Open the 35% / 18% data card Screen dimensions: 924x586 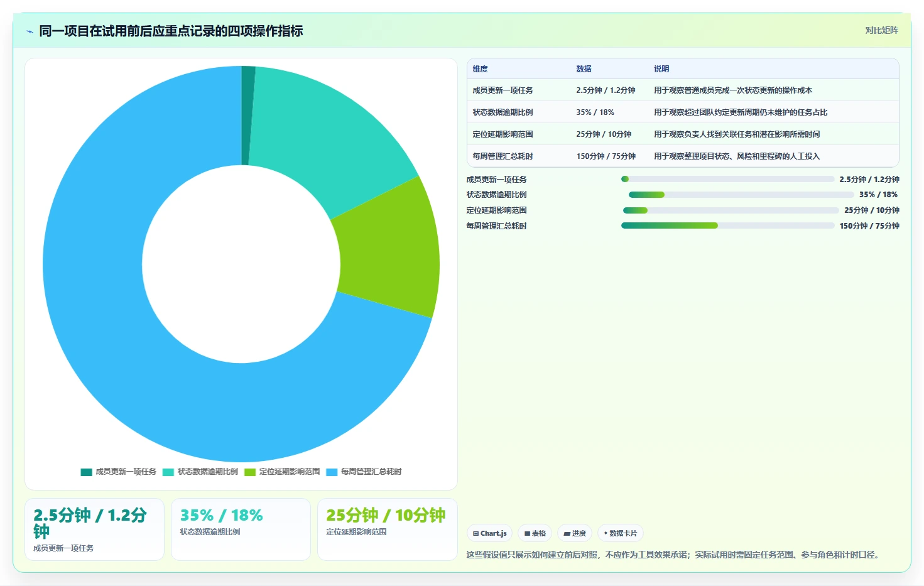pyautogui.click(x=241, y=529)
